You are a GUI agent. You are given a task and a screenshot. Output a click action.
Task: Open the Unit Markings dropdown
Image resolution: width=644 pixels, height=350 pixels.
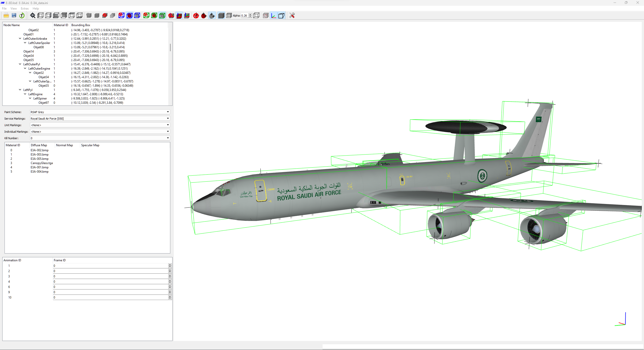point(100,125)
